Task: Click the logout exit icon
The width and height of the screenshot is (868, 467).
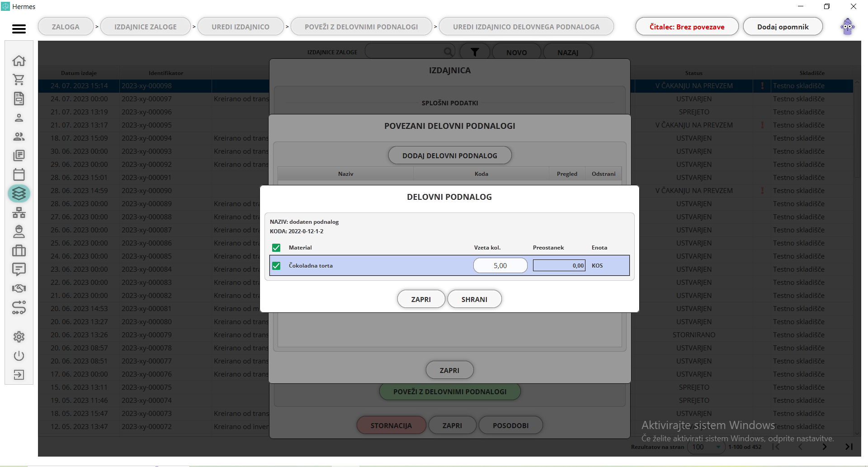Action: point(19,375)
